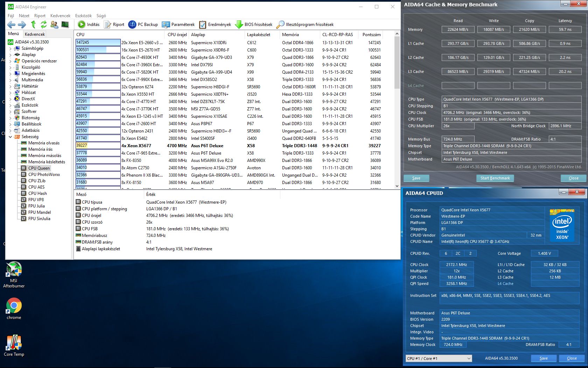Select CPU PhotoWorxx in tree
This screenshot has height=368, width=588.
[41, 175]
